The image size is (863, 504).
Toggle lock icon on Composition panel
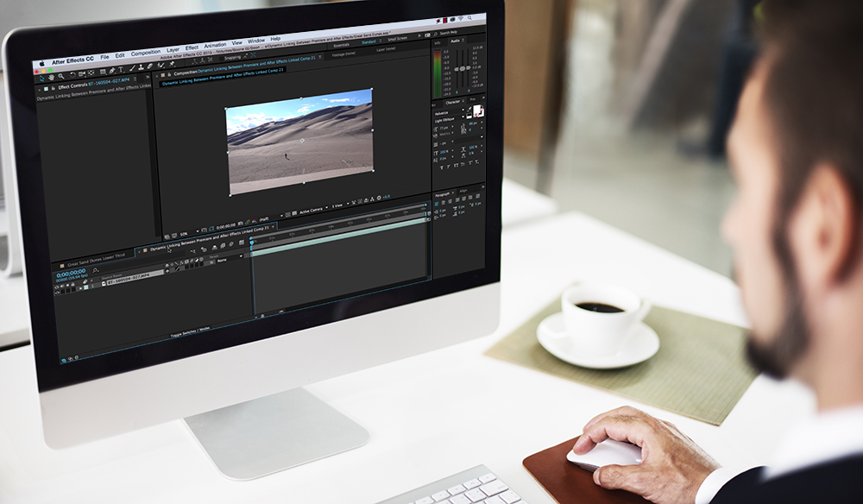point(169,75)
